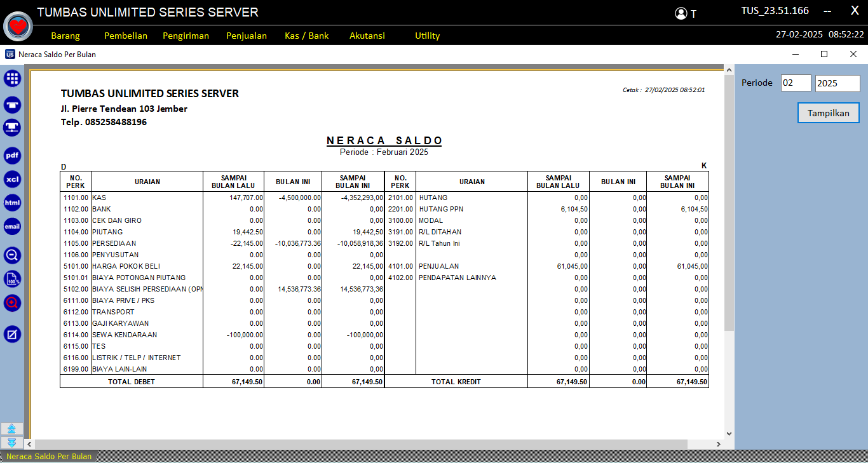Zoom in the report with red magnifier
The width and height of the screenshot is (868, 463).
(x=12, y=303)
